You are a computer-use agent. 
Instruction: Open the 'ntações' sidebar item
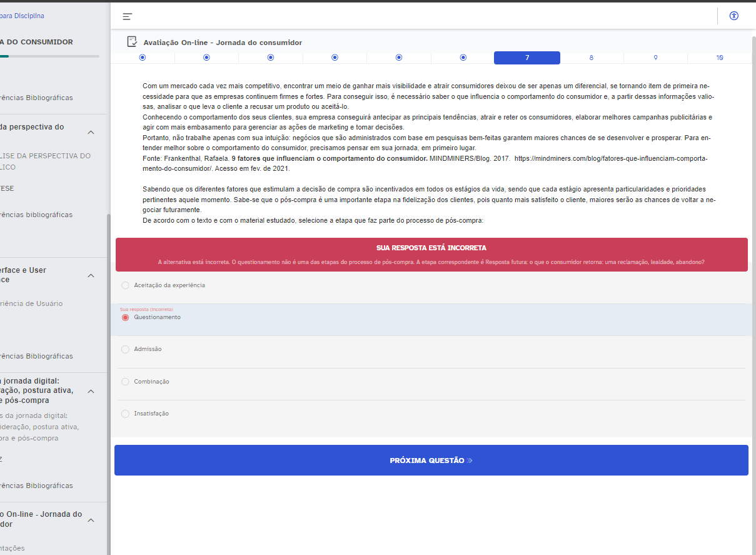point(13,548)
